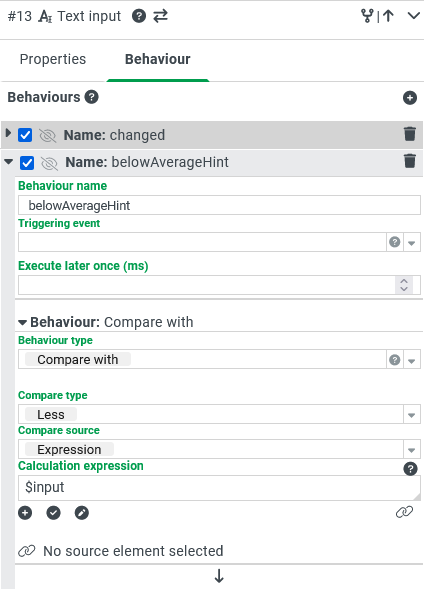
Task: Toggle the checkbox for belowAverageHint behaviour
Action: [27, 163]
